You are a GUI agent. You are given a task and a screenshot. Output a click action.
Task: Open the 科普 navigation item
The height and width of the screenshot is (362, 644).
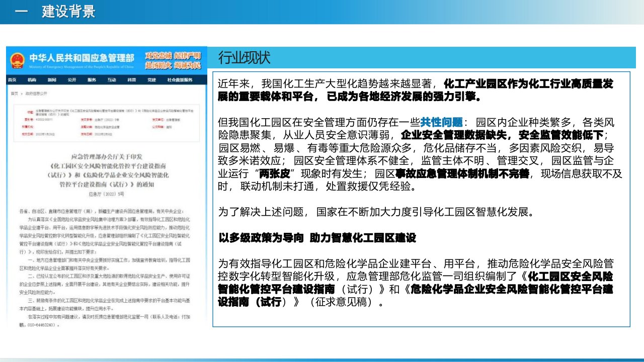[x=131, y=80]
